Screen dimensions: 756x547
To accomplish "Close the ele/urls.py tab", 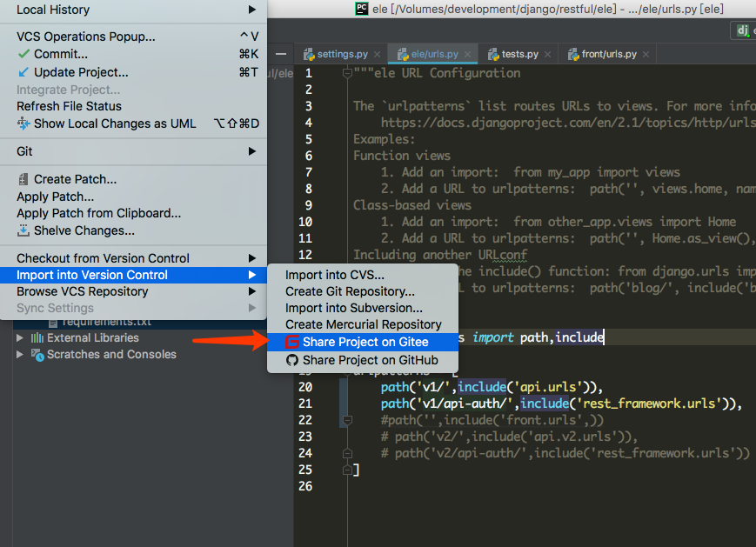I will [467, 55].
